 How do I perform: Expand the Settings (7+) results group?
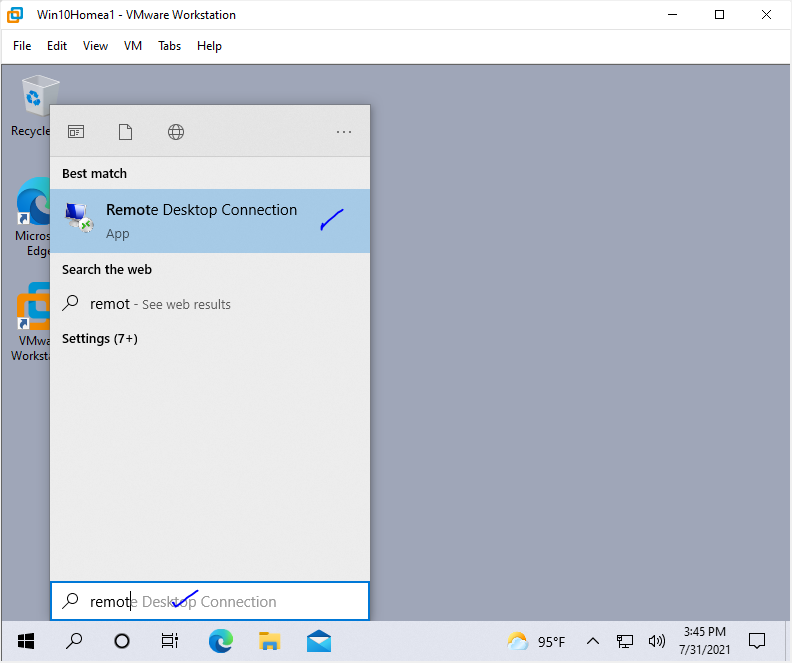tap(100, 338)
